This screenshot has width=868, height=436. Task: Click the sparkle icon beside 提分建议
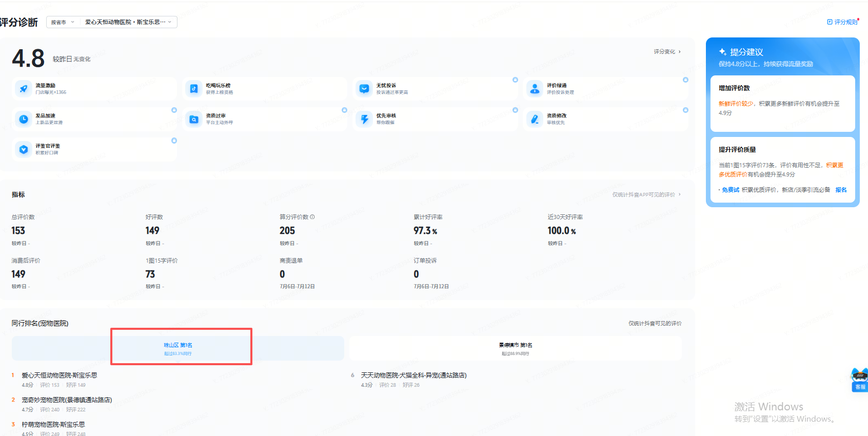coord(723,52)
